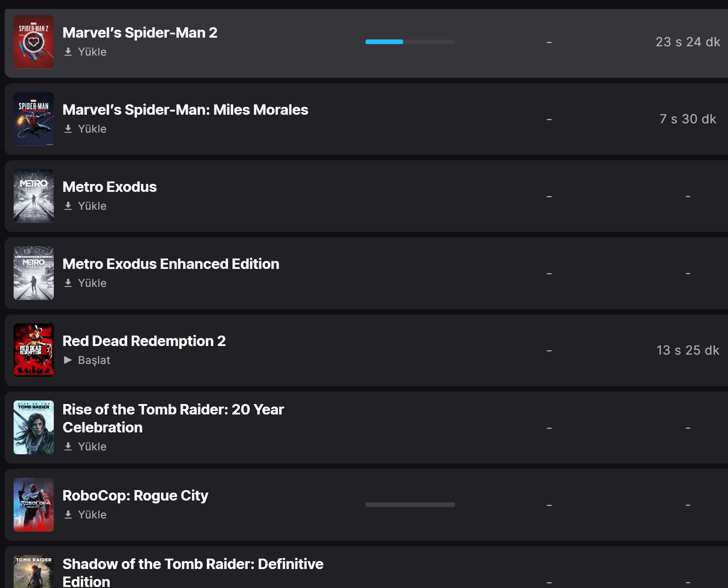Select the Rise of the Tomb Raider cover
Screen dimensions: 728x588
[x=34, y=427]
